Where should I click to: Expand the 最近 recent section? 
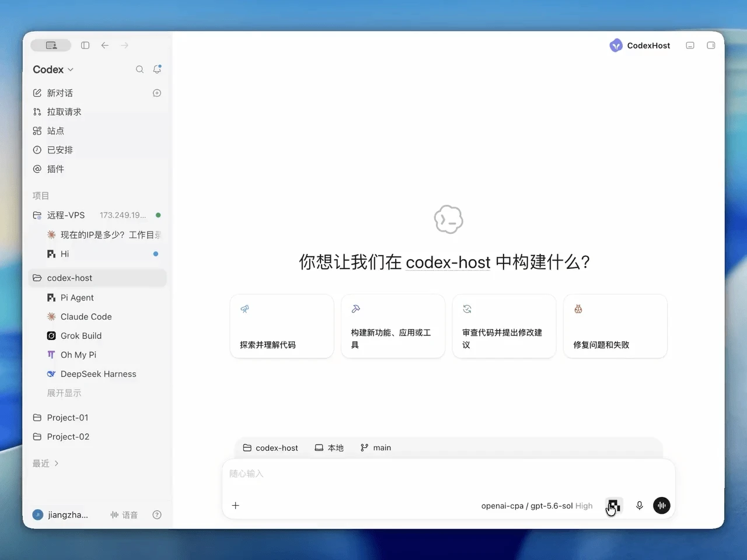[46, 464]
